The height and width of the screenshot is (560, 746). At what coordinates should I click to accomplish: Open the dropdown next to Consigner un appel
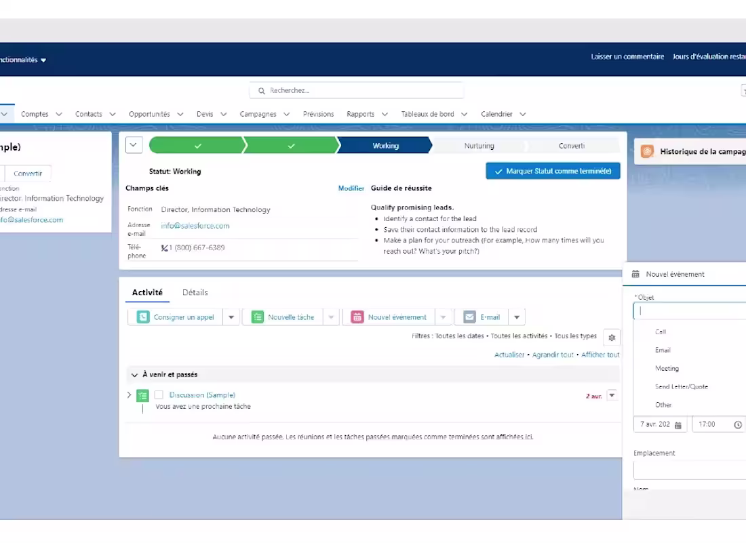click(231, 317)
